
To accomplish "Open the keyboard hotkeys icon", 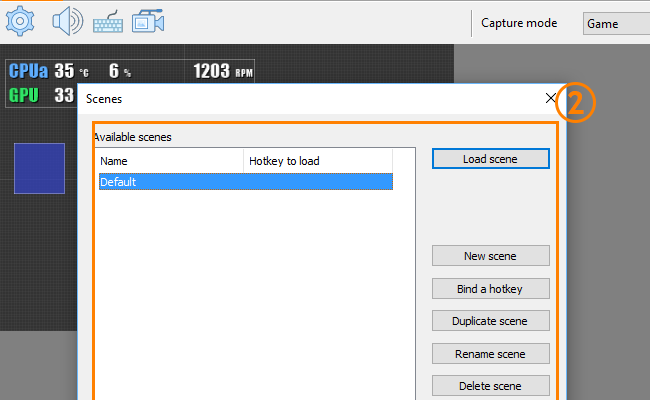I will 108,22.
